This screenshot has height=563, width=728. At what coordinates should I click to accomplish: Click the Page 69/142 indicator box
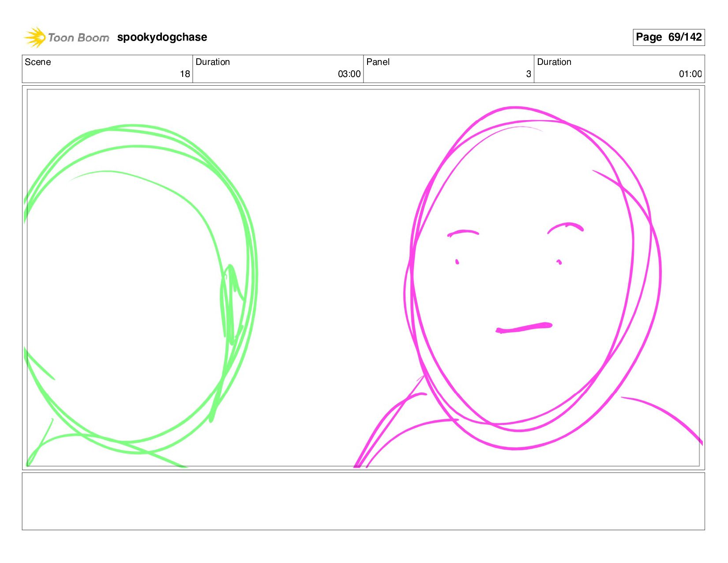pos(668,37)
